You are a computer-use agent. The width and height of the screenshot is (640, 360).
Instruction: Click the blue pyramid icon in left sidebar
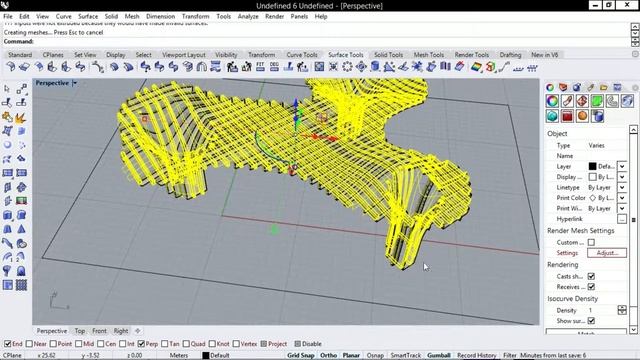21,229
